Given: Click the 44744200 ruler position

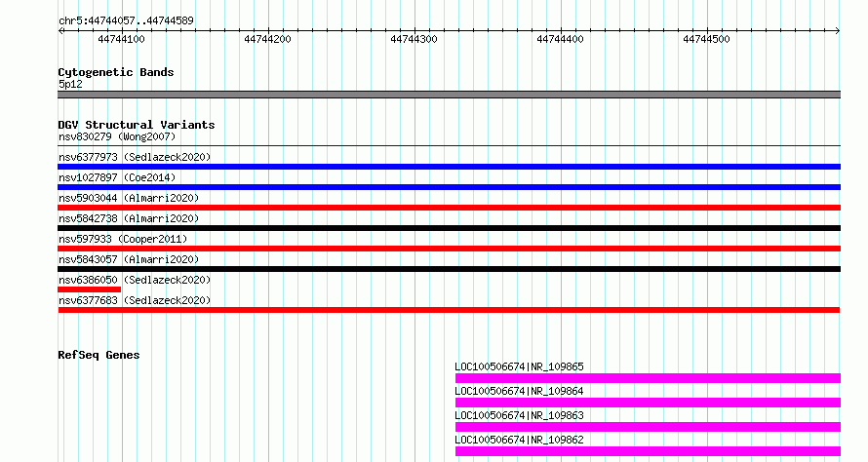Looking at the screenshot, I should (x=267, y=39).
